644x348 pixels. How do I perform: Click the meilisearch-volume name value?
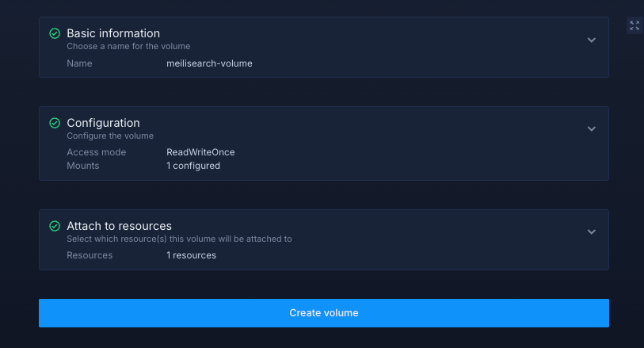point(209,63)
